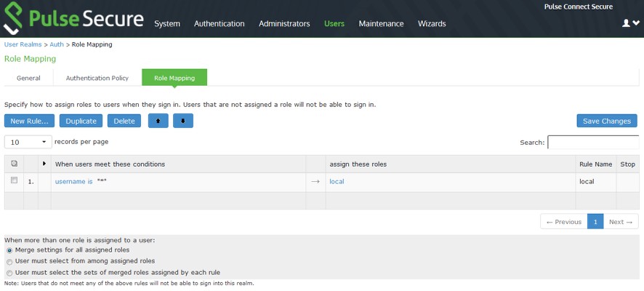Click the New Rule... button
Screen dimensions: 644x291
tap(29, 121)
